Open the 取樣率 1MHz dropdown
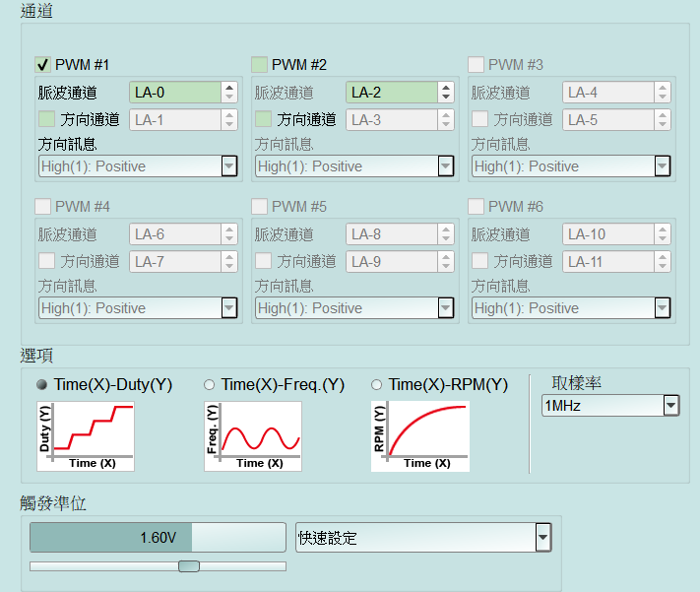This screenshot has width=700, height=592. 610,406
